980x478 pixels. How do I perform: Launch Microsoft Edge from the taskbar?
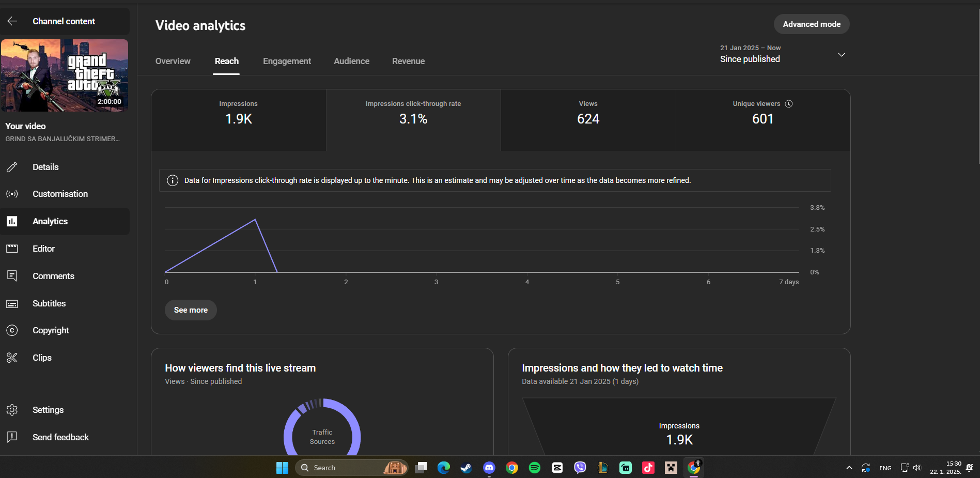444,468
